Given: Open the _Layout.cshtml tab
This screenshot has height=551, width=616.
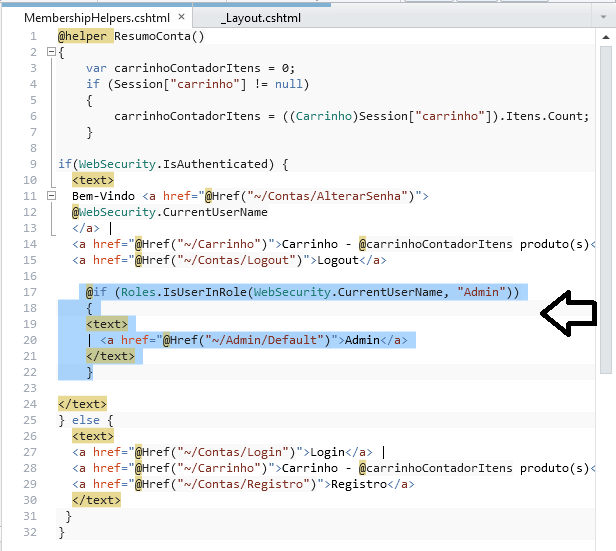Looking at the screenshot, I should 261,18.
